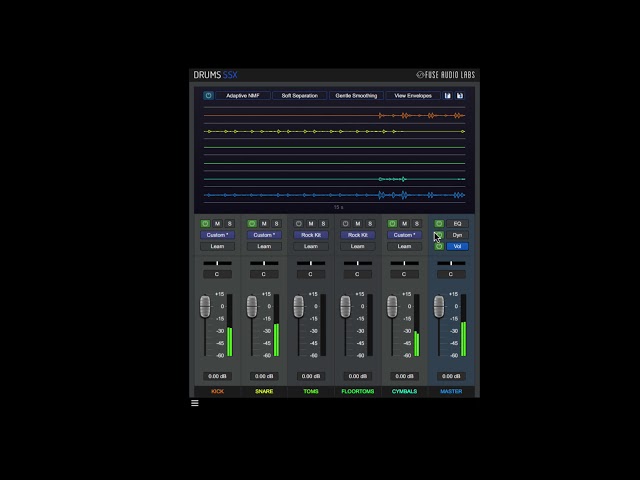This screenshot has width=640, height=480.
Task: Switch to the Master EQ tab
Action: coord(458,224)
